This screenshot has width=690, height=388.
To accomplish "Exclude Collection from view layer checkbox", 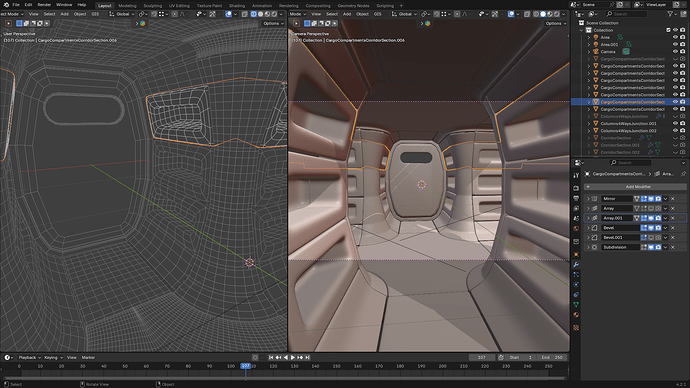I will tap(668, 30).
